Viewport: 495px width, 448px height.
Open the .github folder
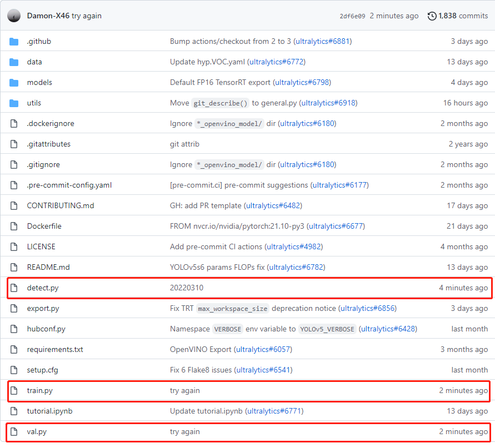point(39,41)
